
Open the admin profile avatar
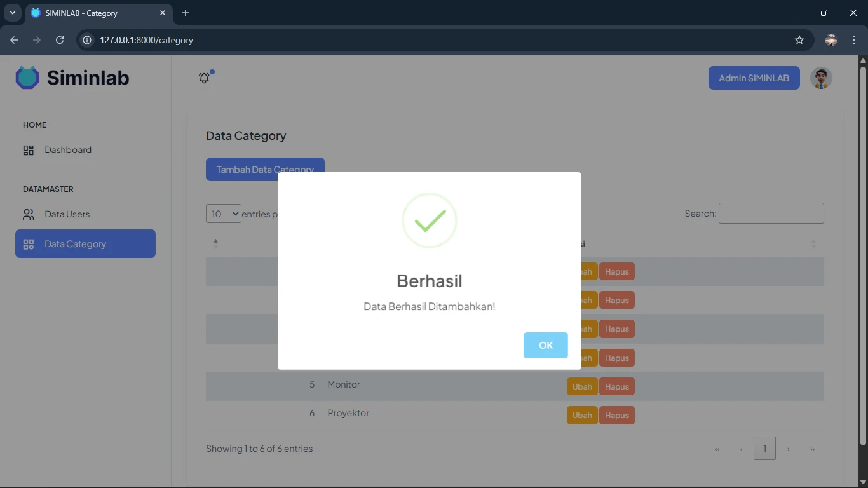(821, 78)
